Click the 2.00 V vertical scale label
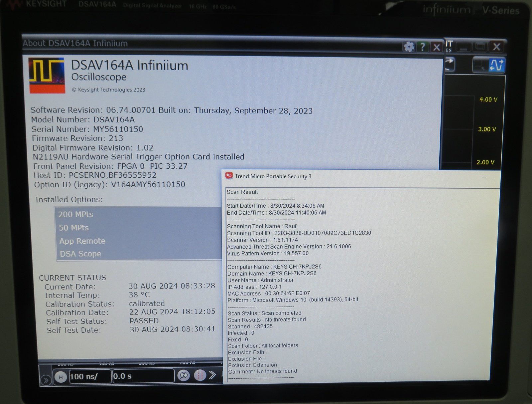The width and height of the screenshot is (532, 404). pyautogui.click(x=485, y=162)
